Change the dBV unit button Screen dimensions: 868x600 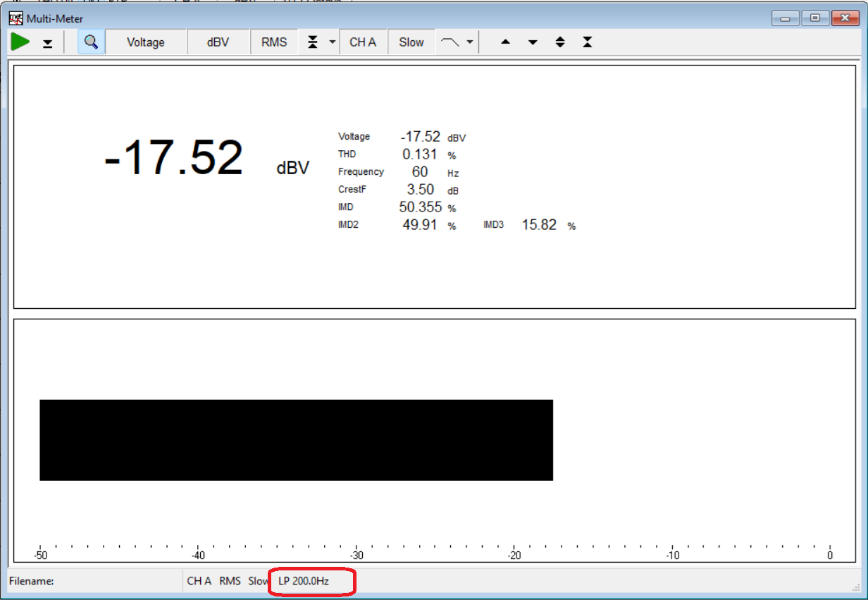click(218, 42)
